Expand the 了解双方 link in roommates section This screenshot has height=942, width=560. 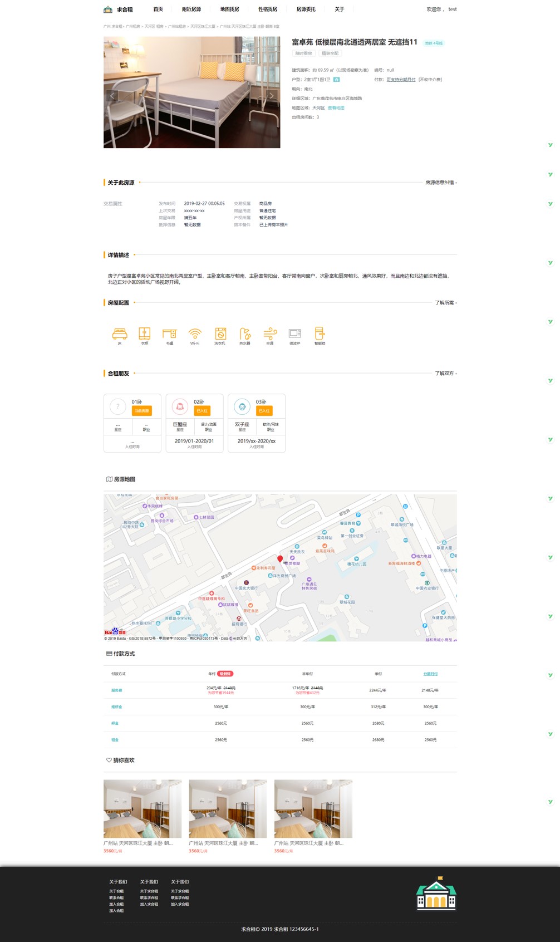(445, 374)
